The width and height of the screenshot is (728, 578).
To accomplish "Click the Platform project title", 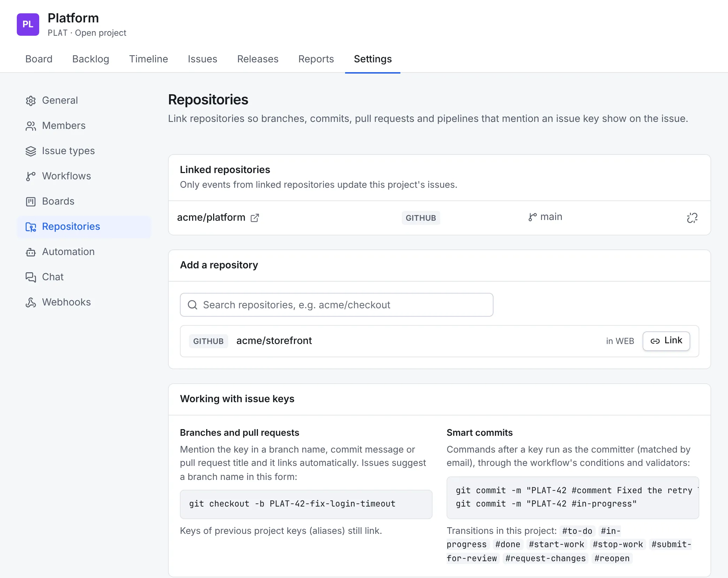I will (73, 18).
